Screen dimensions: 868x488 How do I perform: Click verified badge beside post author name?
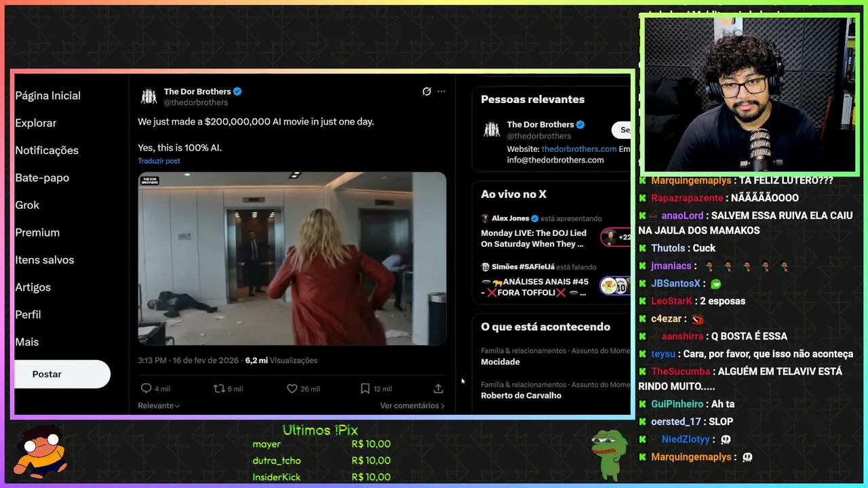[x=238, y=91]
